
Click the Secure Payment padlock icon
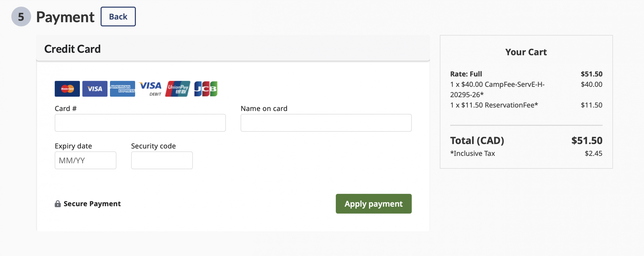point(58,204)
